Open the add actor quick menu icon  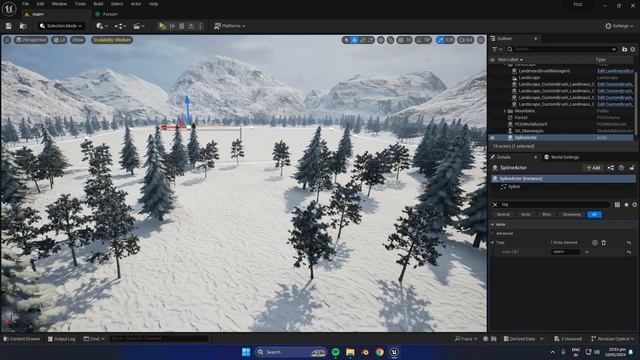[x=101, y=26]
